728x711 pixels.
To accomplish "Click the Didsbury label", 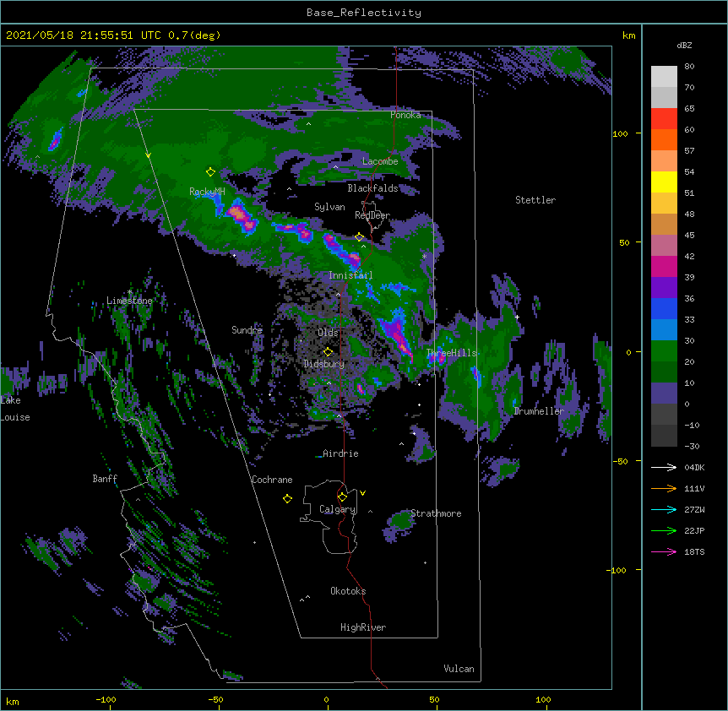I will [324, 364].
